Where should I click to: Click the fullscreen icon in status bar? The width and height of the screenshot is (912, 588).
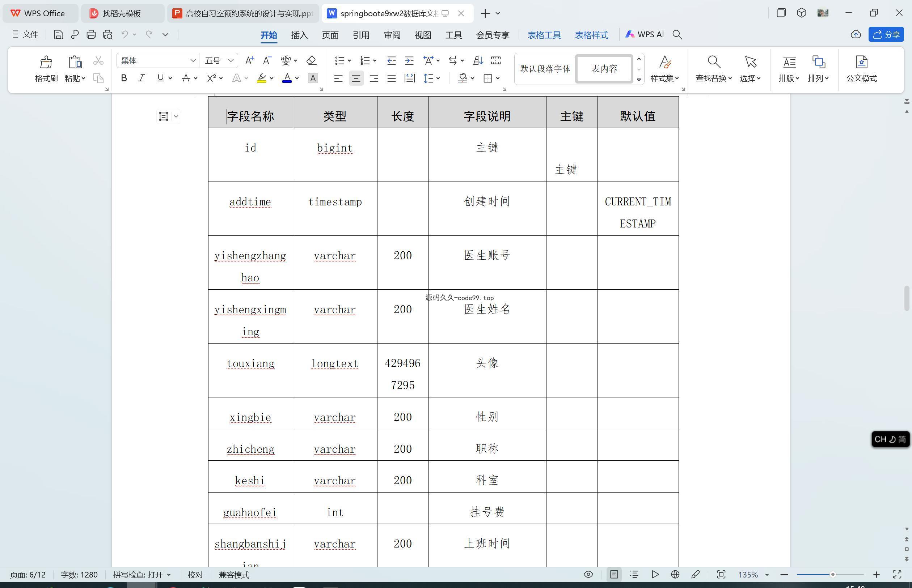pos(897,574)
